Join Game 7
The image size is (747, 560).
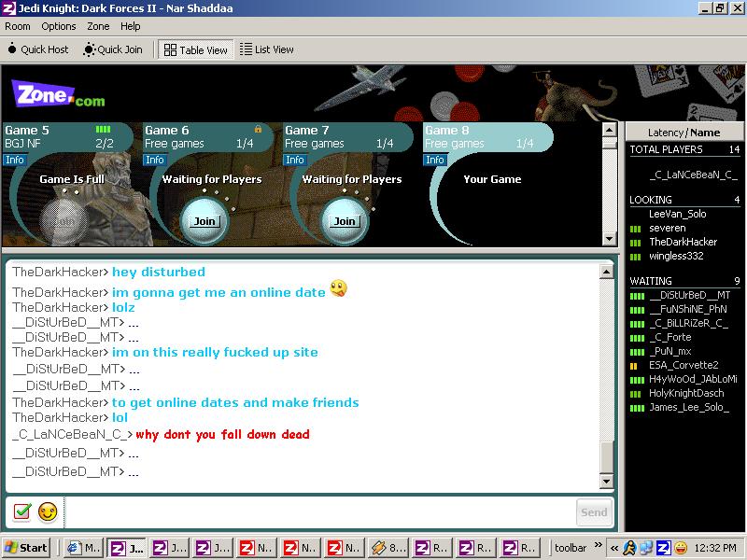[x=345, y=221]
